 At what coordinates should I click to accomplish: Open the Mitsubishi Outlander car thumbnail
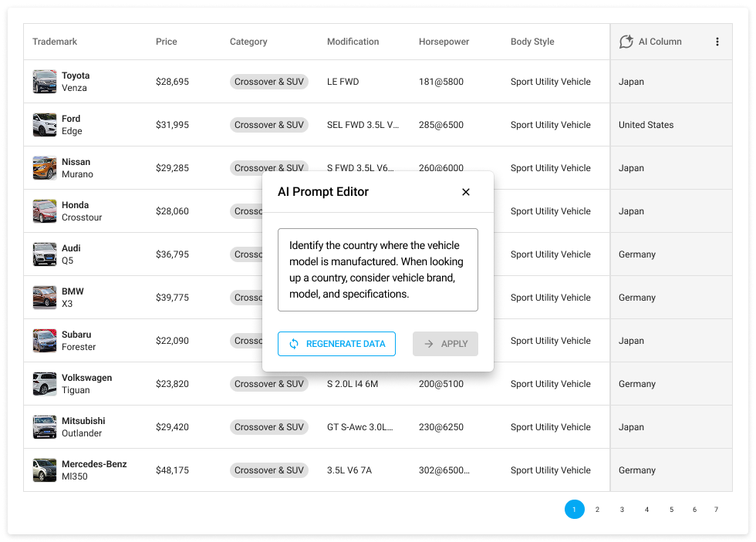tap(45, 427)
